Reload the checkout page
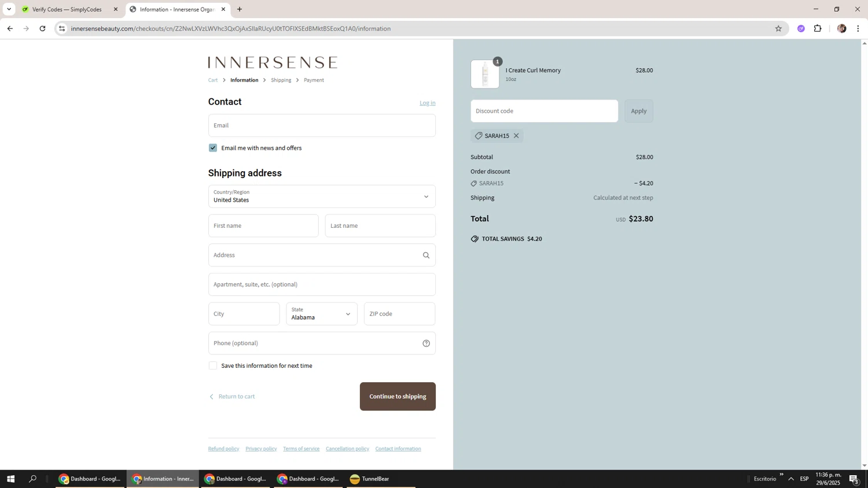The height and width of the screenshot is (488, 868). pyautogui.click(x=42, y=28)
